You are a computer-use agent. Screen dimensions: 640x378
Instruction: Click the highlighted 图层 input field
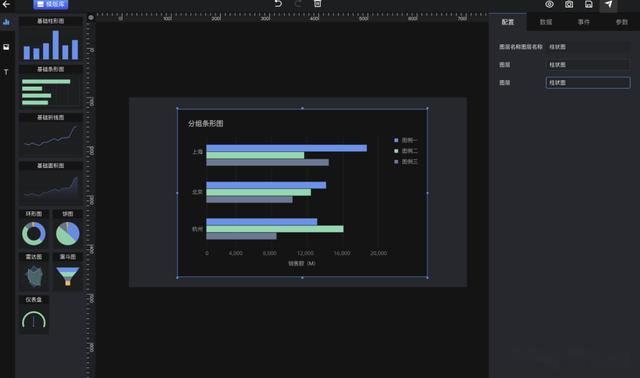588,82
